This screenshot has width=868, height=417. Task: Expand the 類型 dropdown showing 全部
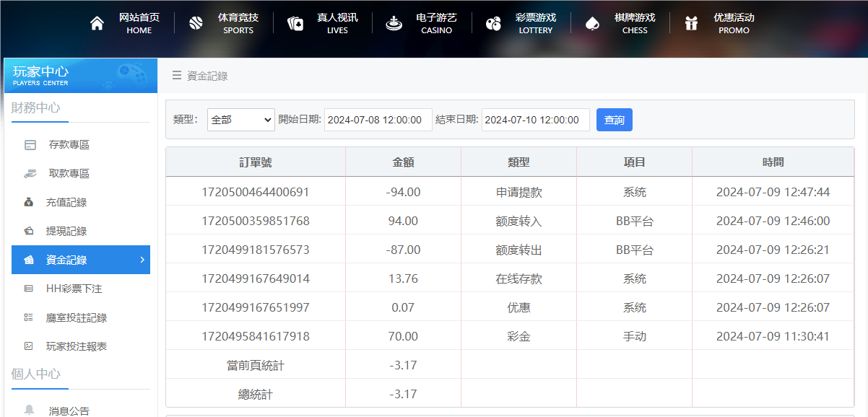(x=240, y=119)
